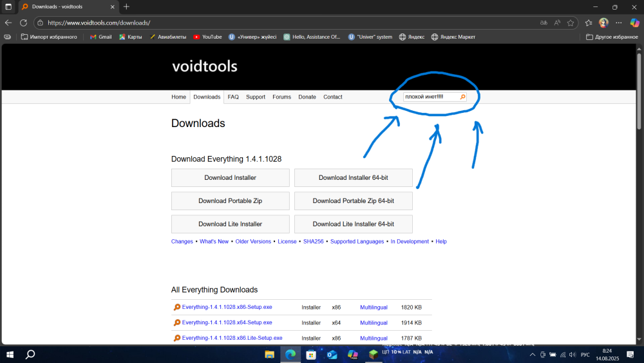644x363 pixels.
Task: Open the read aloud icon
Action: click(x=557, y=23)
